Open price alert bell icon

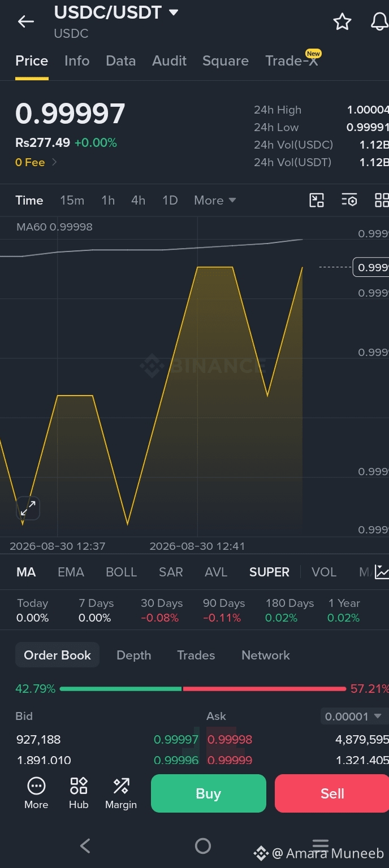pos(379,22)
